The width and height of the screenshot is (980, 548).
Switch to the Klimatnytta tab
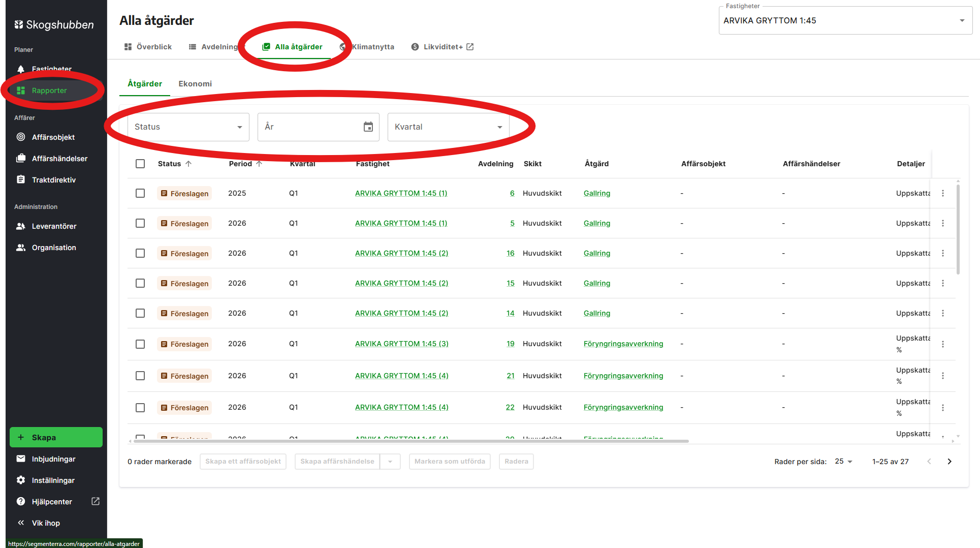coord(367,47)
